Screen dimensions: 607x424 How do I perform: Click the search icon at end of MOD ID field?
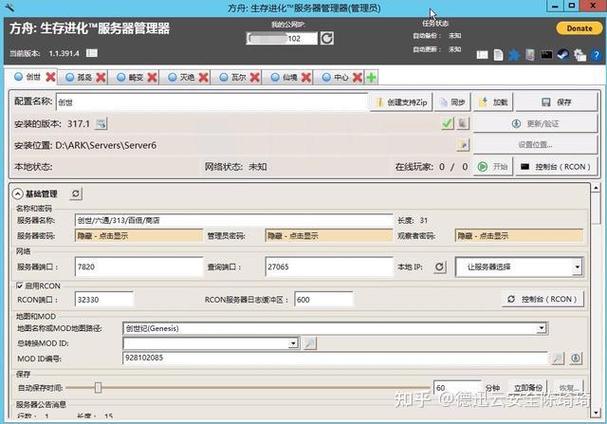click(557, 359)
